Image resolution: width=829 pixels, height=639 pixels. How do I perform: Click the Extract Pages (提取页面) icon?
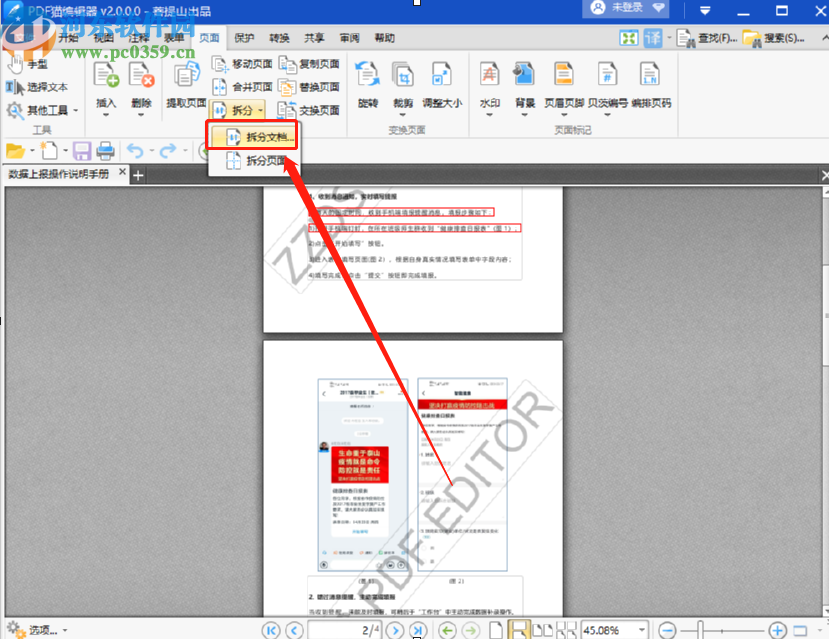pyautogui.click(x=186, y=85)
